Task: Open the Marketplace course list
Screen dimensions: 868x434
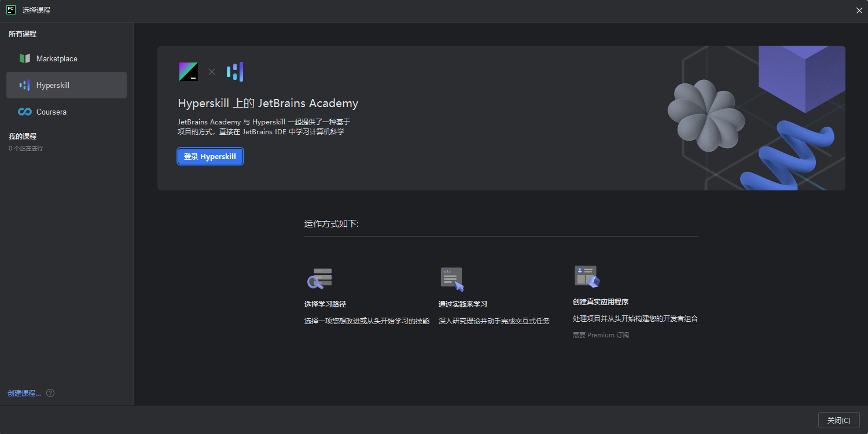Action: [57, 58]
